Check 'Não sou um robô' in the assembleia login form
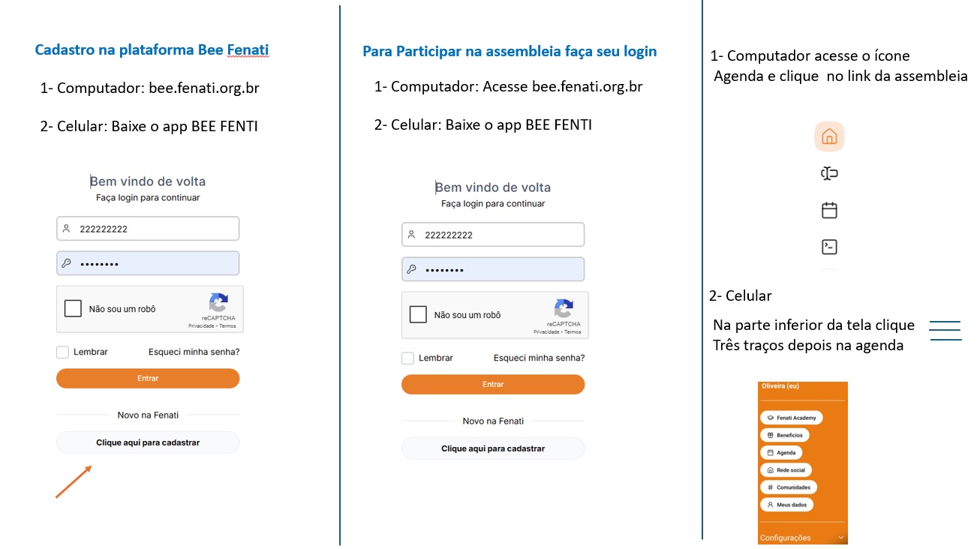This screenshot has height=549, width=980. point(418,314)
